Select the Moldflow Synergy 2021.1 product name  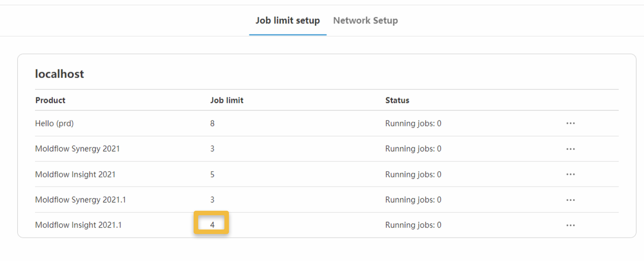click(x=80, y=200)
